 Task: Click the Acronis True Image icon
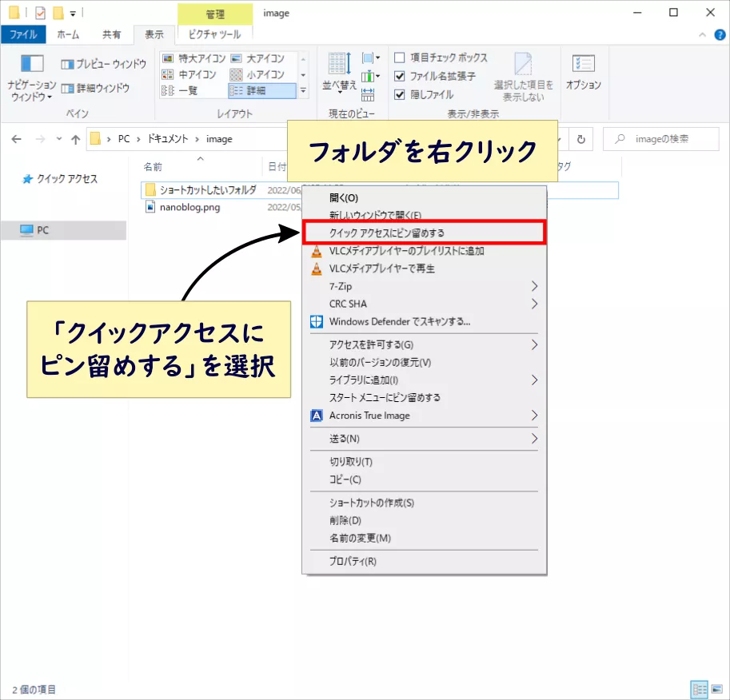coord(317,416)
